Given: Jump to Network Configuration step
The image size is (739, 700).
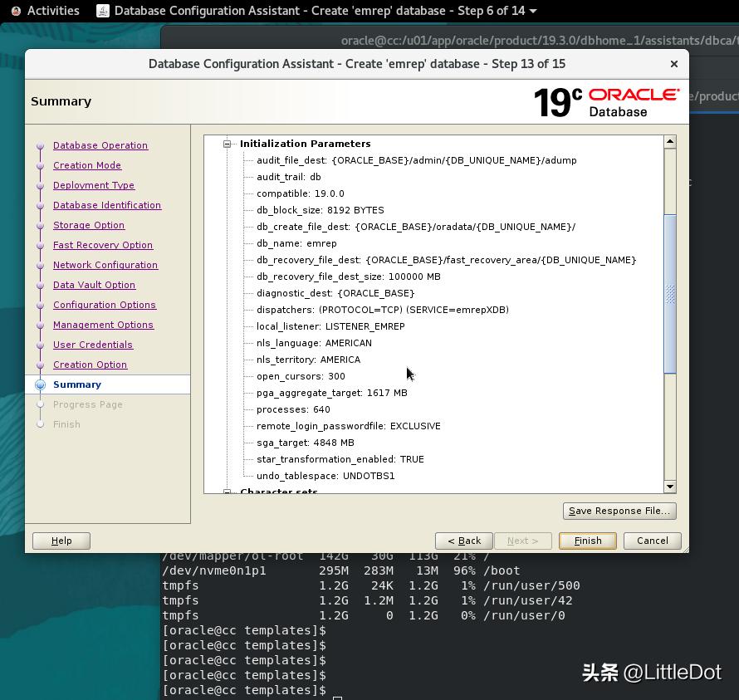Looking at the screenshot, I should tap(105, 265).
